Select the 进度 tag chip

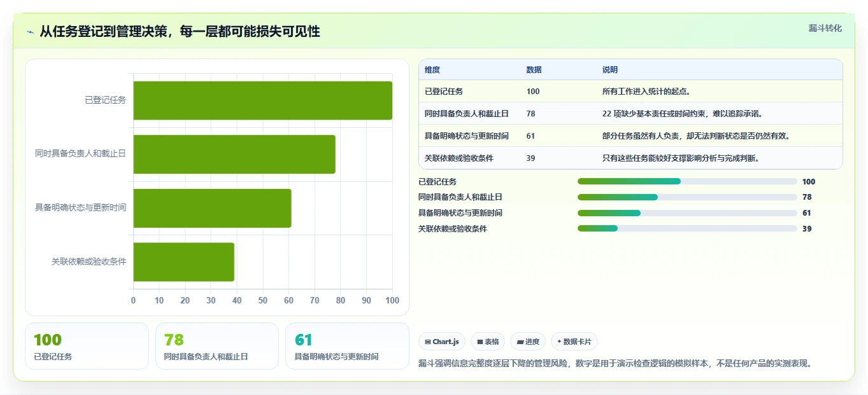(x=528, y=342)
